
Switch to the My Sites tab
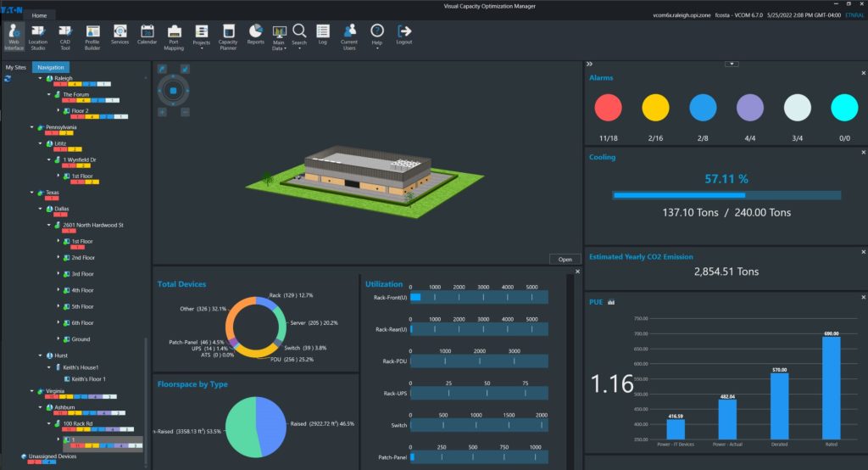pyautogui.click(x=15, y=67)
